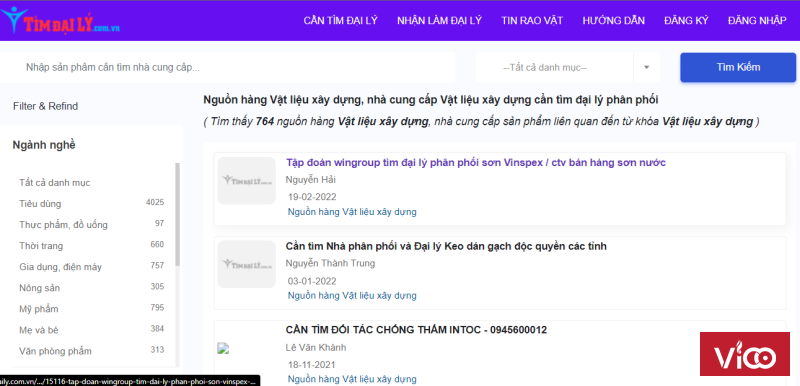800x386 pixels.
Task: Focus the product search input field
Action: 228,67
